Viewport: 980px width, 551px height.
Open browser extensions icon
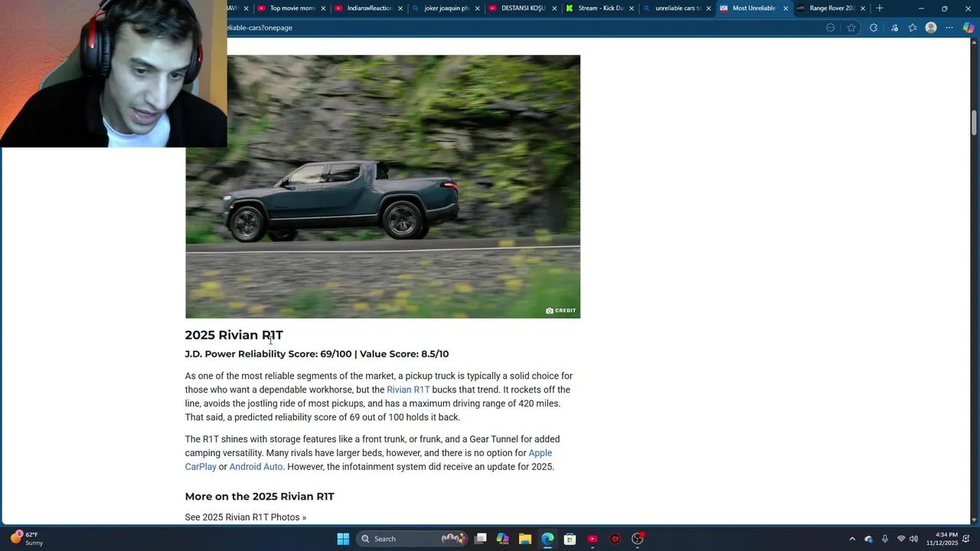874,28
